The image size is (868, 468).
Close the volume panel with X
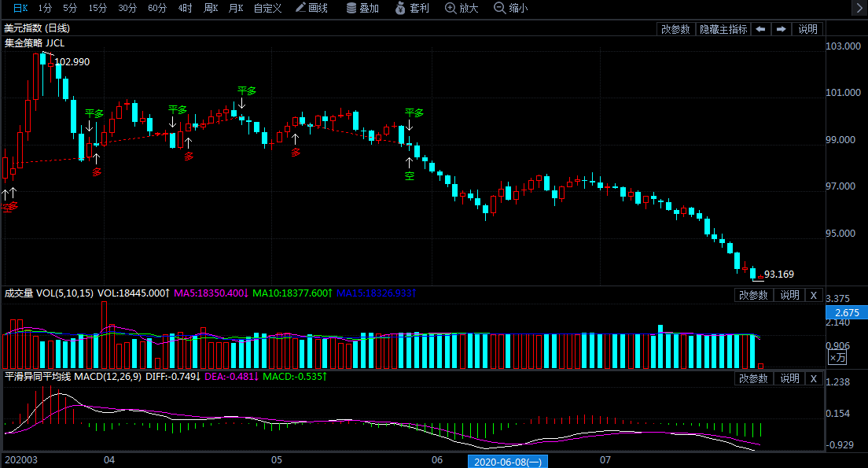coord(813,295)
